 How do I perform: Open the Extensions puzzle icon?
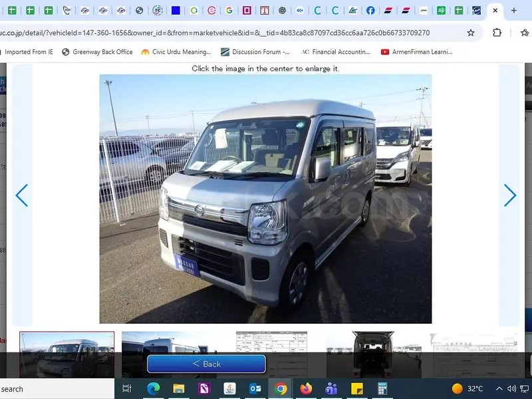[x=497, y=33]
